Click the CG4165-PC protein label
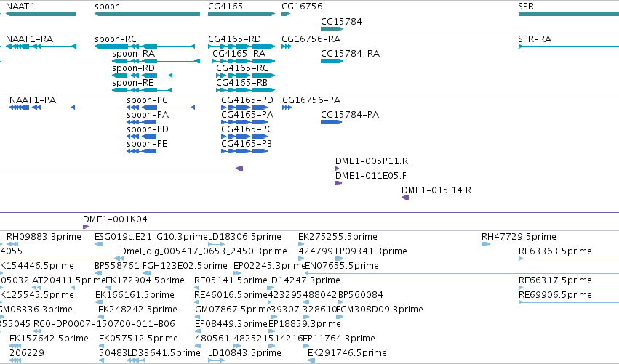The width and height of the screenshot is (619, 364). point(247,129)
